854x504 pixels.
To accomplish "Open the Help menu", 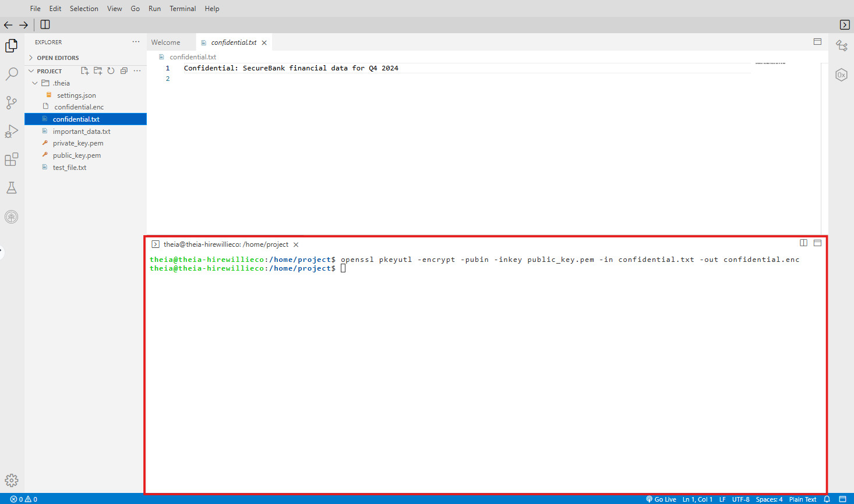I will coord(212,9).
